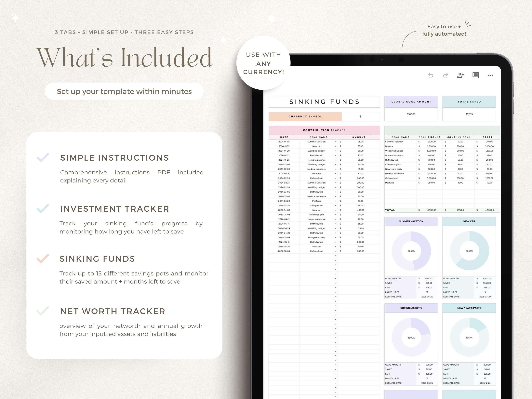Screen dimensions: 532x399
Task: Select the Contribution Tracker header
Action: 324,130
